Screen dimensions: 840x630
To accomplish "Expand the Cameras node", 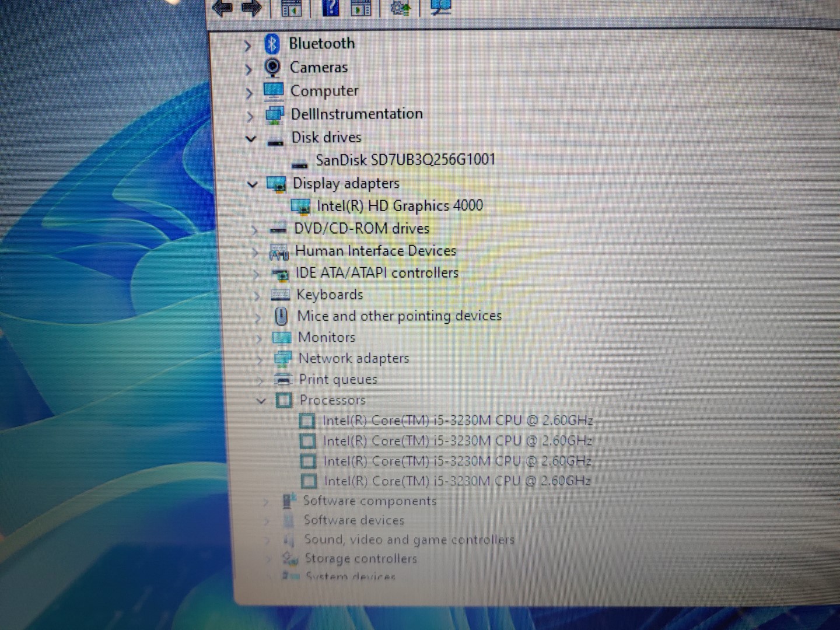I will (249, 69).
